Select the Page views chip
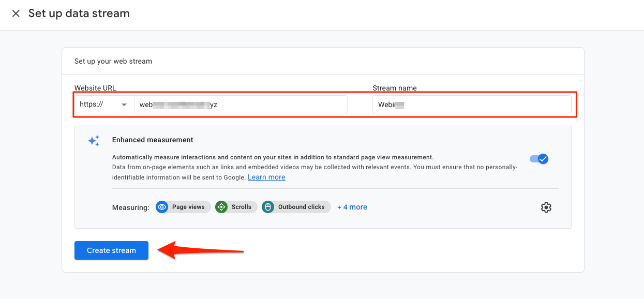 tap(183, 207)
